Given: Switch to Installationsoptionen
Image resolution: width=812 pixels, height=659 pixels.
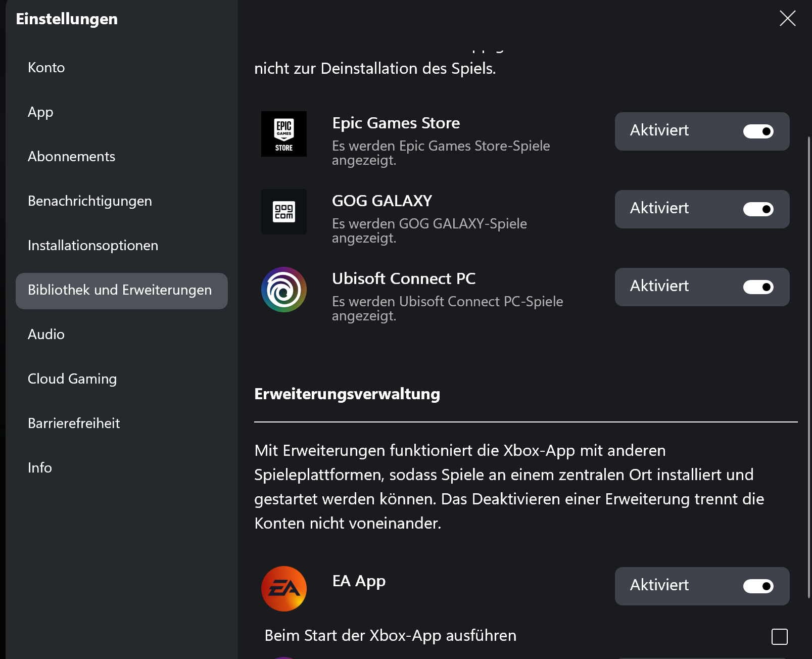Looking at the screenshot, I should pyautogui.click(x=93, y=246).
